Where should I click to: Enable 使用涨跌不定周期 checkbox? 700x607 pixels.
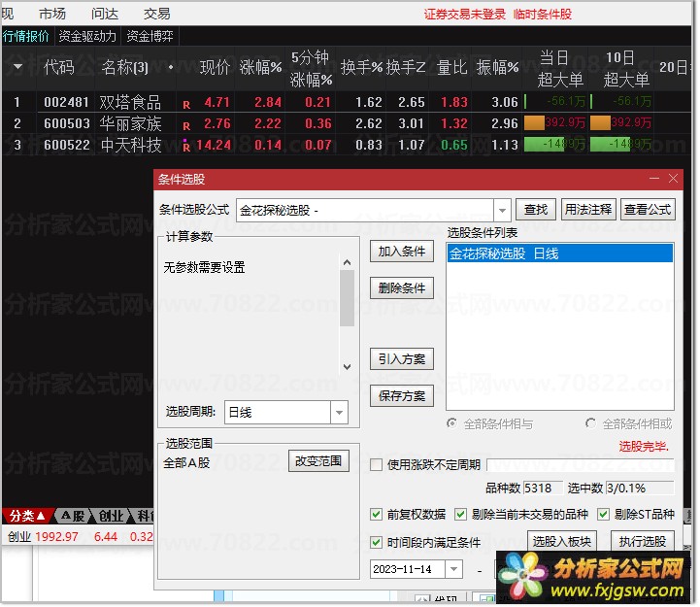pos(377,465)
